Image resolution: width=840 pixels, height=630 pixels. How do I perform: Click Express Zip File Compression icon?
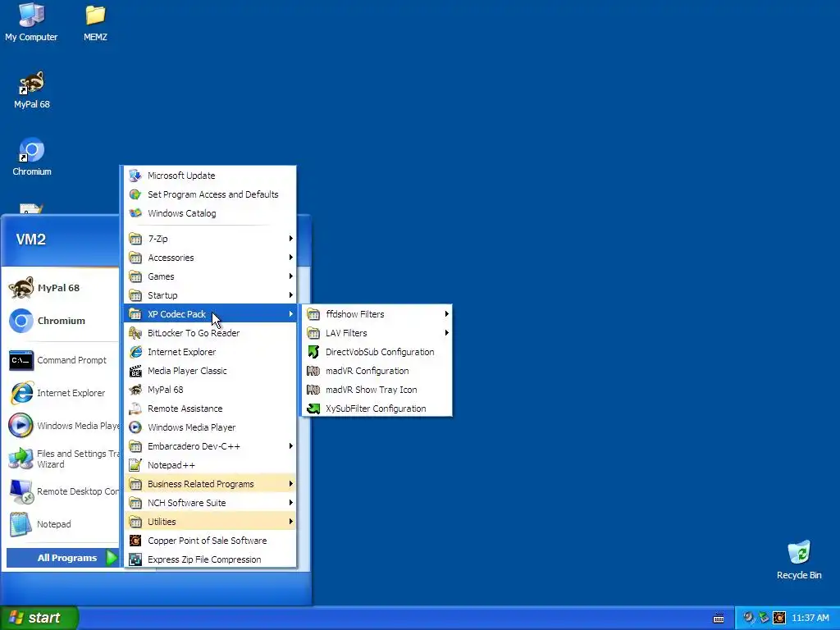pyautogui.click(x=135, y=559)
